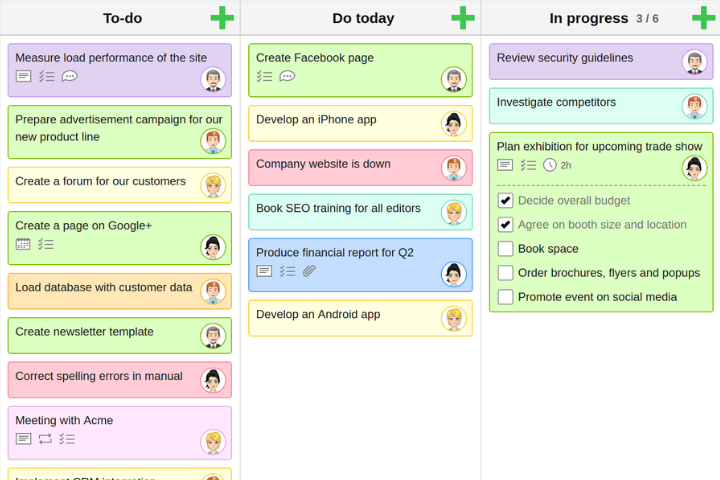This screenshot has width=720, height=480.
Task: Select the In progress column header
Action: pos(589,18)
